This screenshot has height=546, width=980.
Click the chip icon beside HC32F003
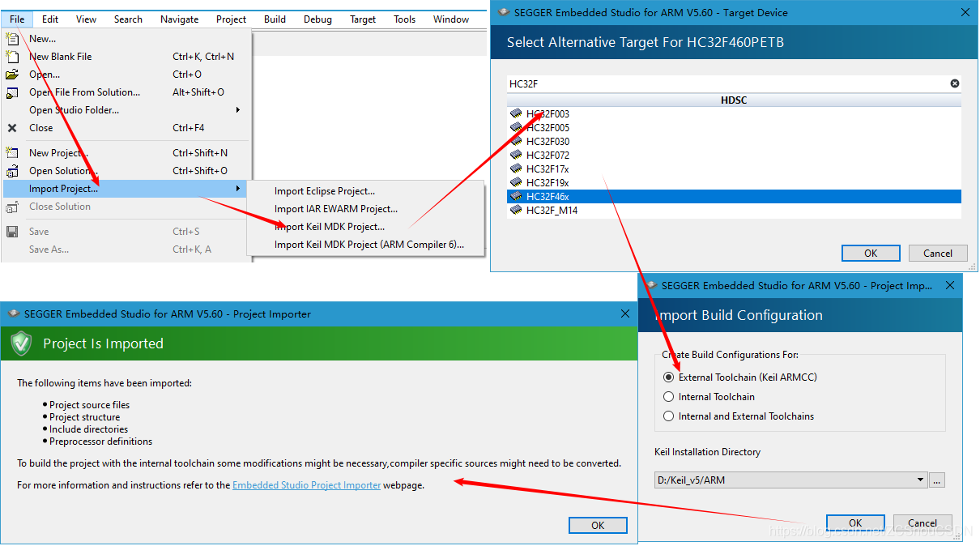coord(516,114)
